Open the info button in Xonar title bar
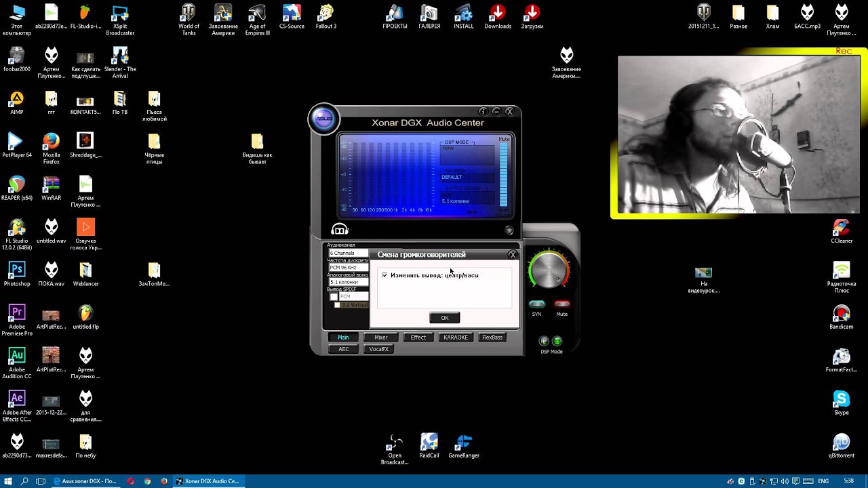Image resolution: width=868 pixels, height=488 pixels. point(483,111)
